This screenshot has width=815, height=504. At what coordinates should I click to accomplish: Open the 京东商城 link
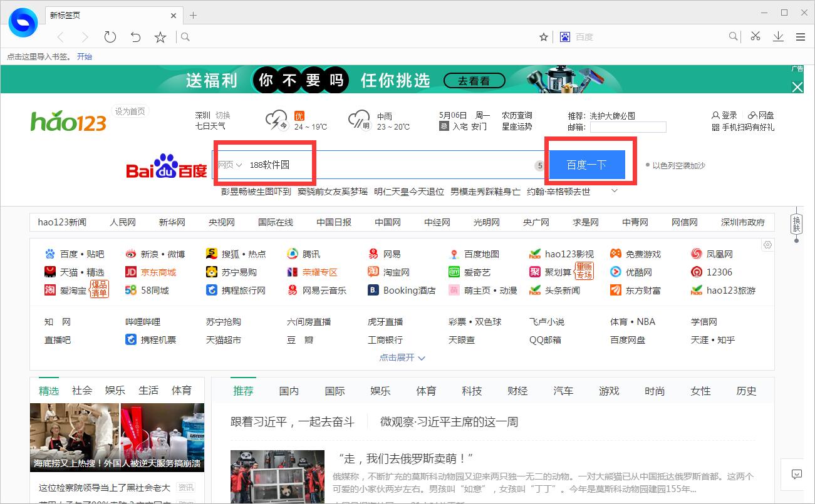[158, 272]
